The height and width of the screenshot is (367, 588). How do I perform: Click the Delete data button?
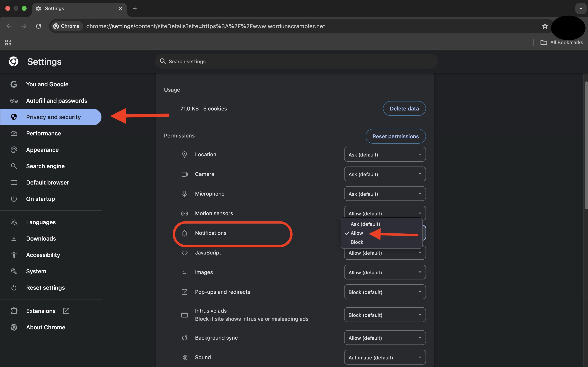point(404,108)
